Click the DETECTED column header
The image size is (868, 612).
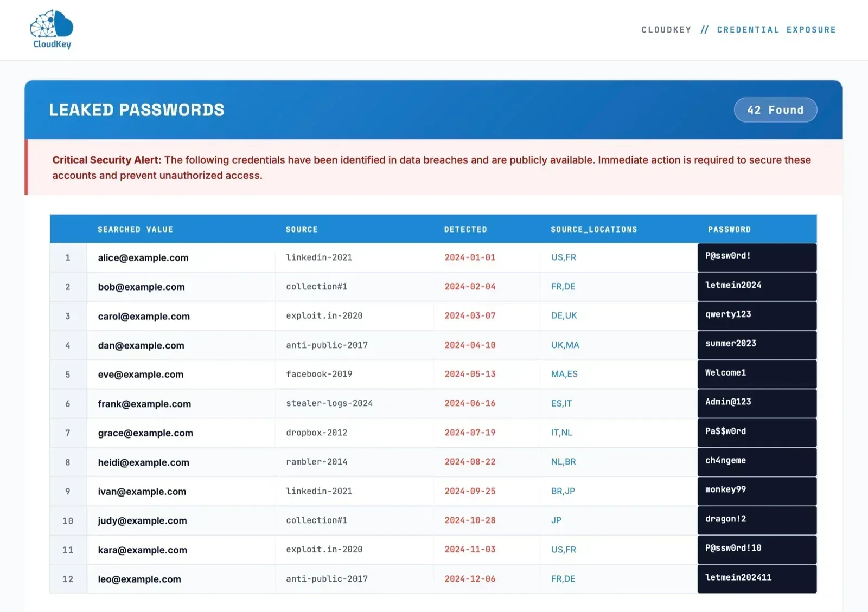point(465,229)
